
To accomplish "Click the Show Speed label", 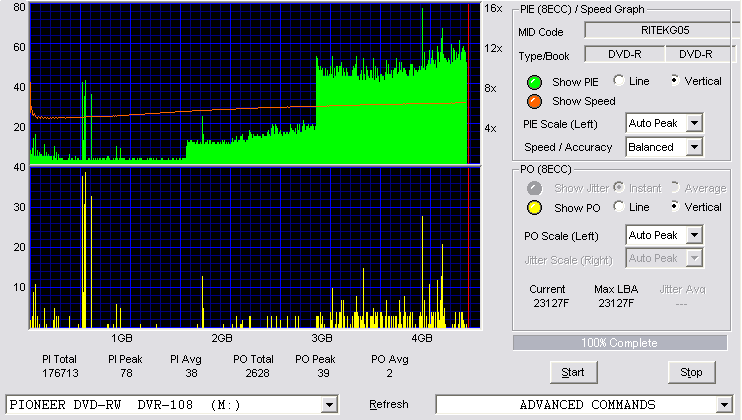I will click(583, 101).
